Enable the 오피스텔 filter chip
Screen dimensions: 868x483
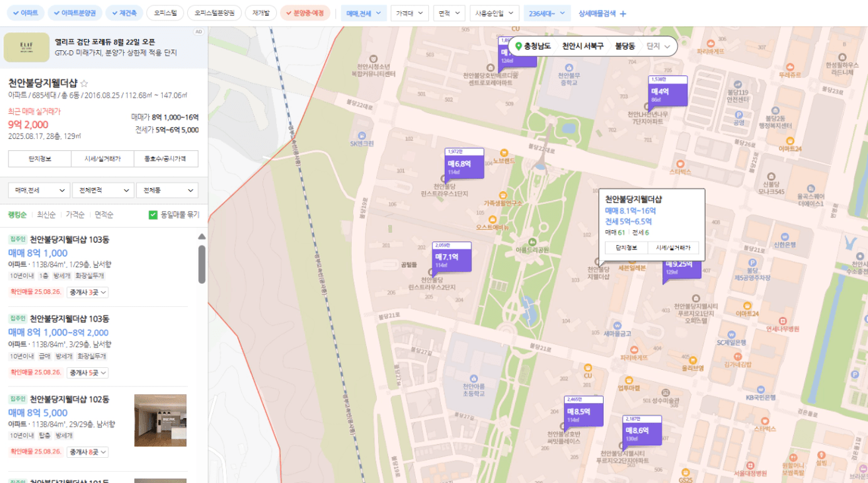click(165, 13)
